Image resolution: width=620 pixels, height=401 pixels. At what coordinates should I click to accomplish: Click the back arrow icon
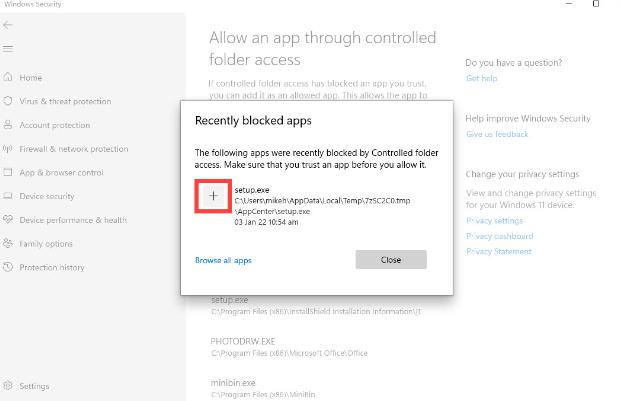click(x=9, y=24)
